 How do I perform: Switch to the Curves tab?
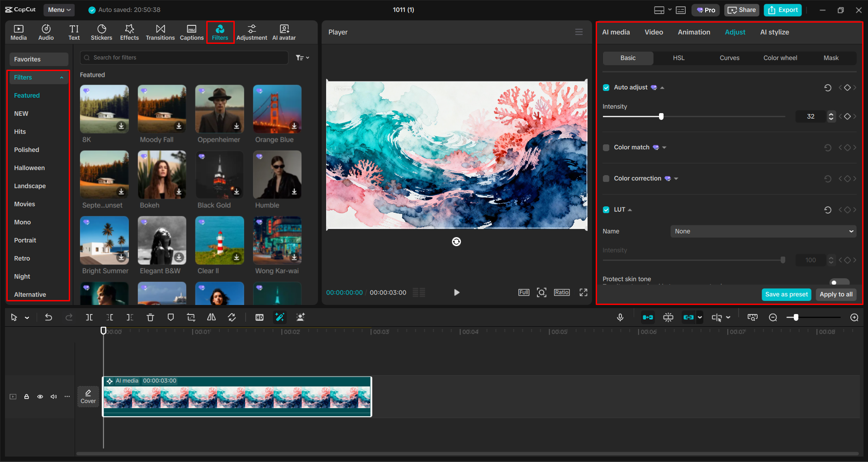[x=729, y=58]
